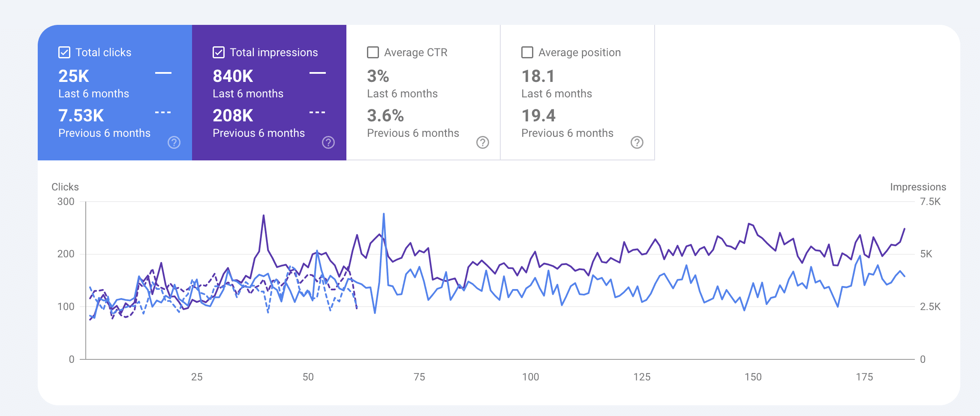Open help icon on Total clicks card

[174, 142]
